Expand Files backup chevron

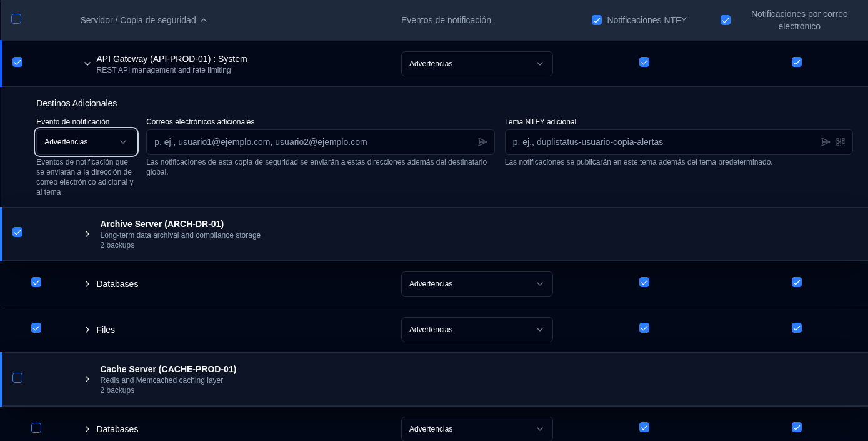(87, 330)
